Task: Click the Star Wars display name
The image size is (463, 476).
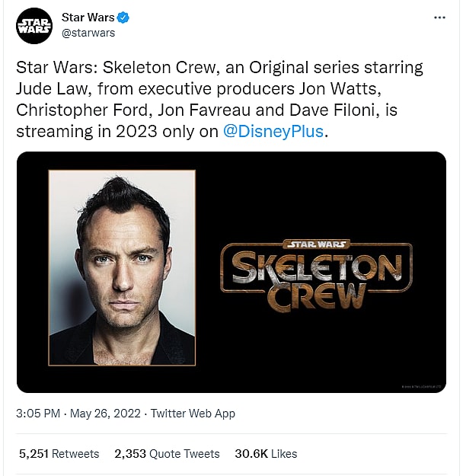Action: (x=88, y=18)
